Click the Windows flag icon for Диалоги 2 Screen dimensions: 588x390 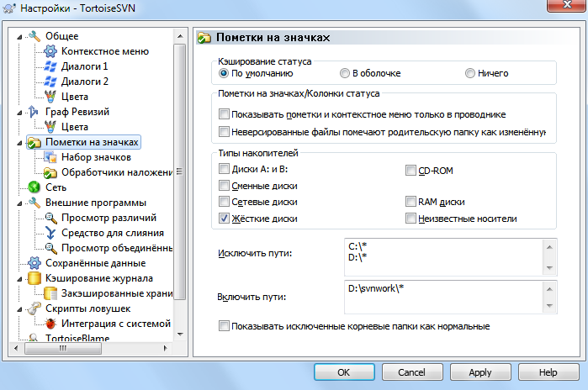pyautogui.click(x=50, y=82)
